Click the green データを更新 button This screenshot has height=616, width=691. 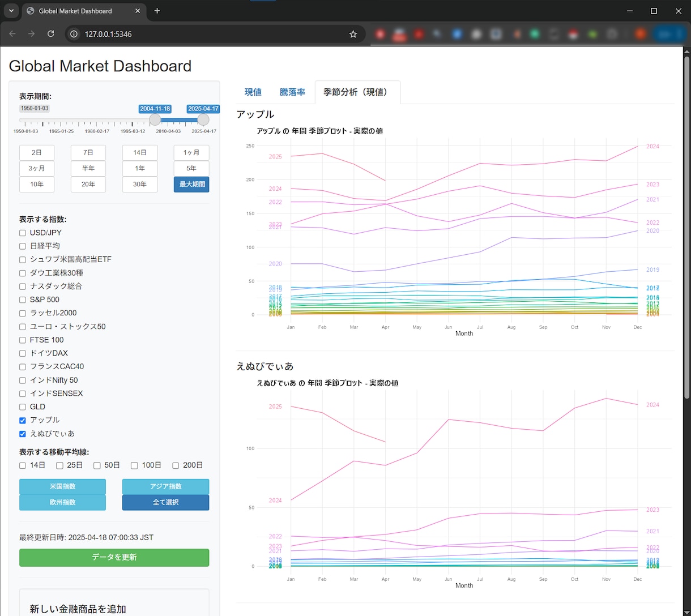click(114, 558)
